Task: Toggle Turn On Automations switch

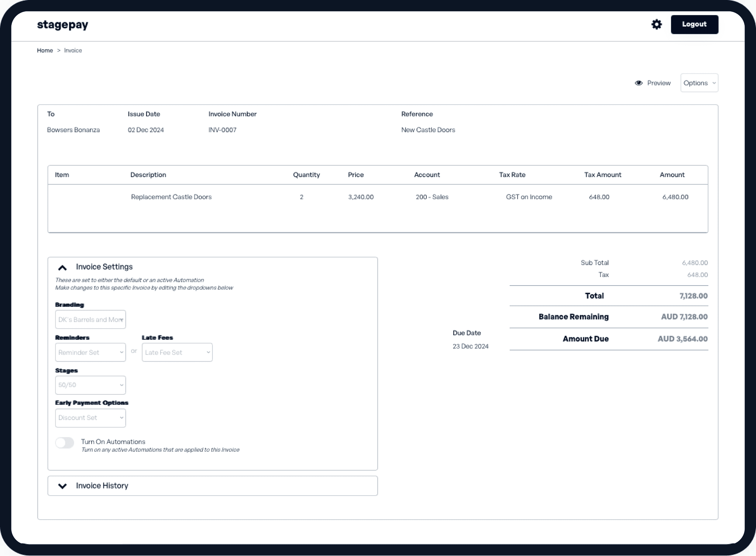Action: pyautogui.click(x=65, y=443)
